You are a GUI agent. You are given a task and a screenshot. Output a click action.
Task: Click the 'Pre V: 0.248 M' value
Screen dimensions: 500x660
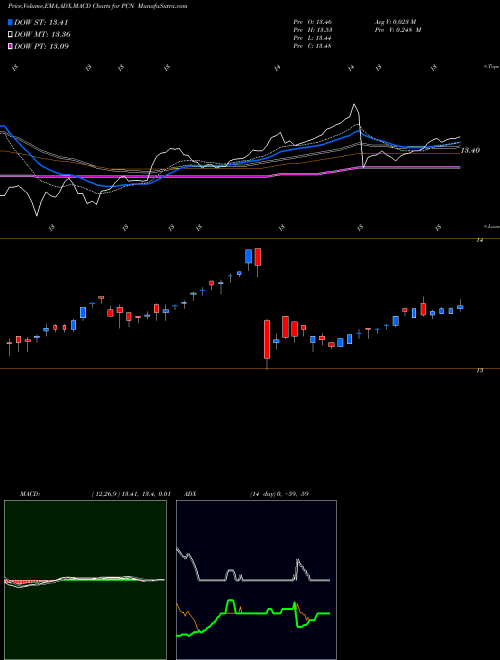click(x=398, y=30)
